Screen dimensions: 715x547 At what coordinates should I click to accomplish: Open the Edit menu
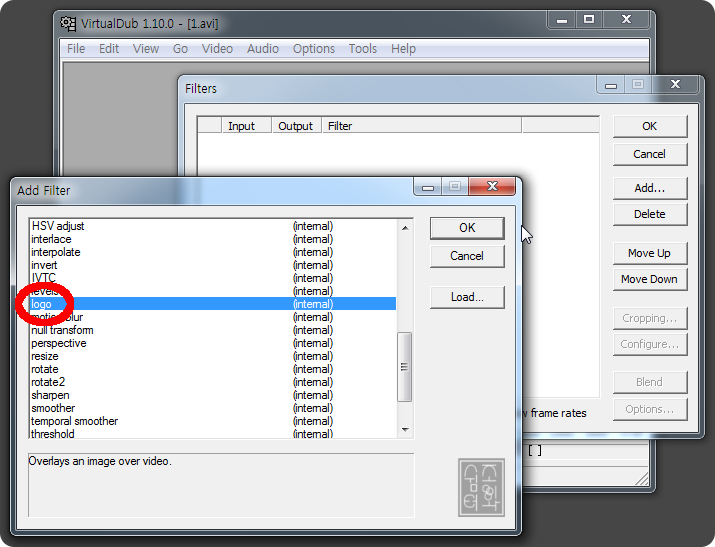(x=109, y=49)
